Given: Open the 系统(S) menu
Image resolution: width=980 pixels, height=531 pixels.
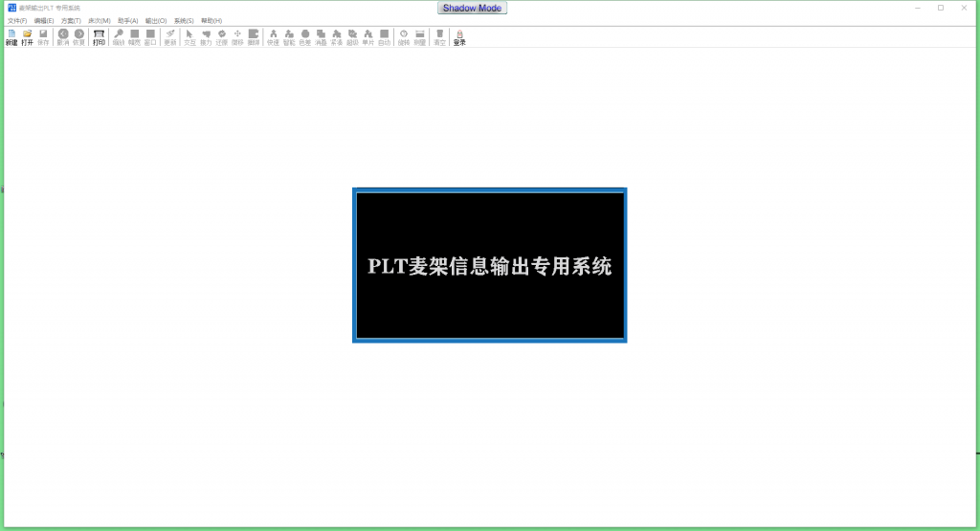Looking at the screenshot, I should [184, 20].
